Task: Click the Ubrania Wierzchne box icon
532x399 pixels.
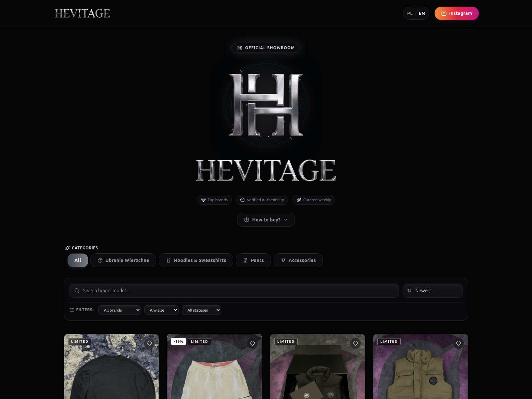Action: pyautogui.click(x=100, y=260)
